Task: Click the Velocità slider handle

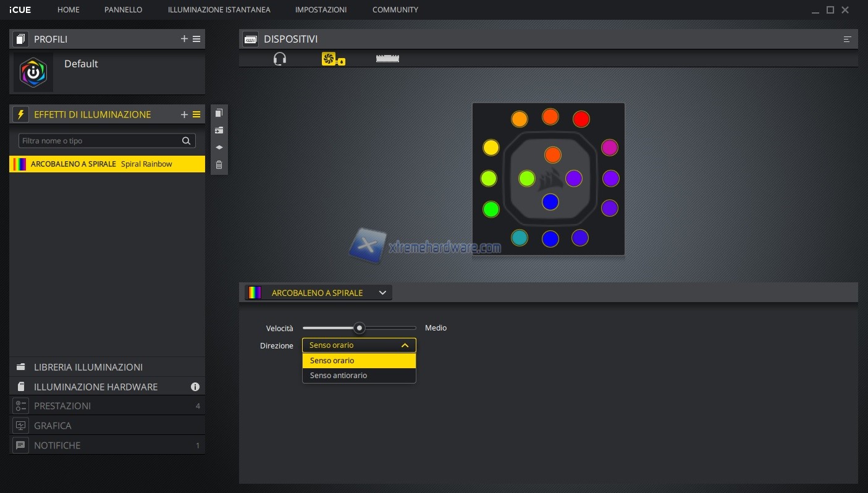Action: pyautogui.click(x=359, y=328)
